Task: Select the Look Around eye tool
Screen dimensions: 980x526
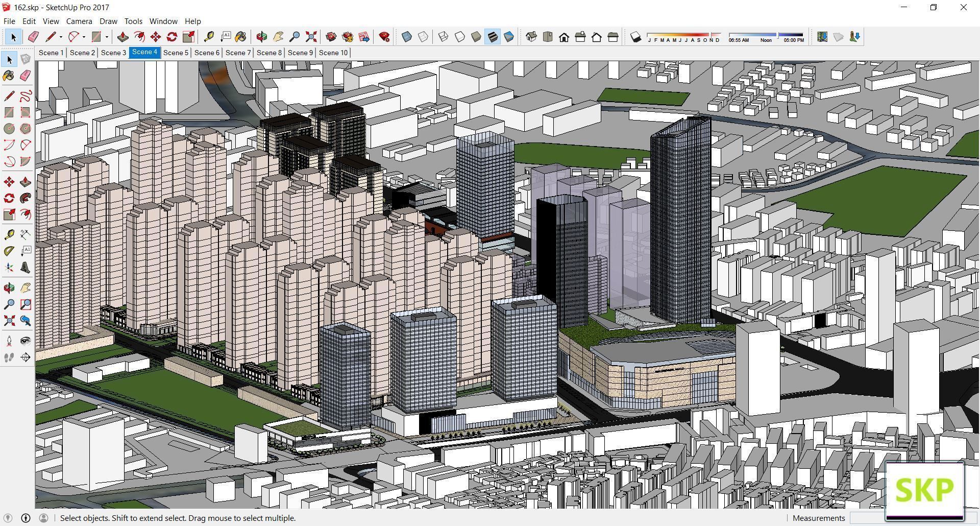Action: point(26,341)
